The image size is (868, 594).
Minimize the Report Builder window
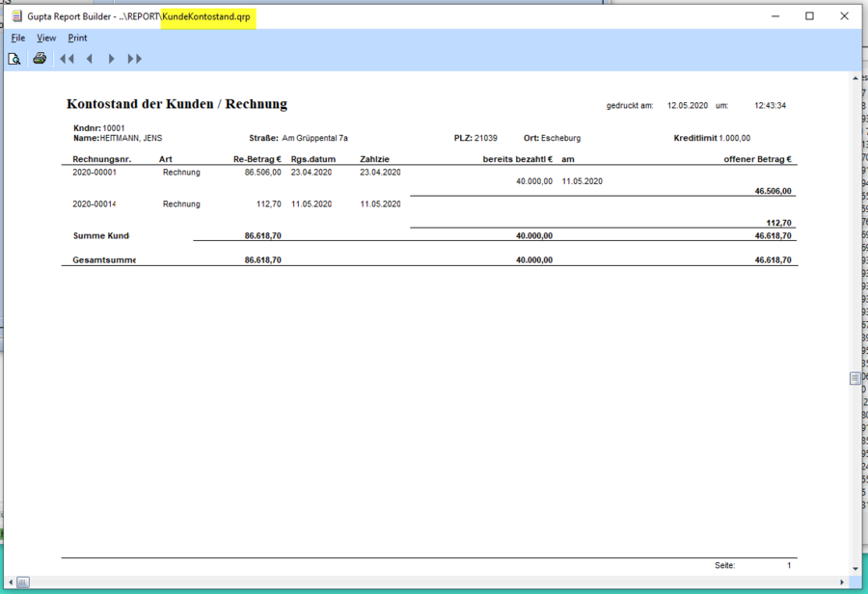tap(773, 16)
